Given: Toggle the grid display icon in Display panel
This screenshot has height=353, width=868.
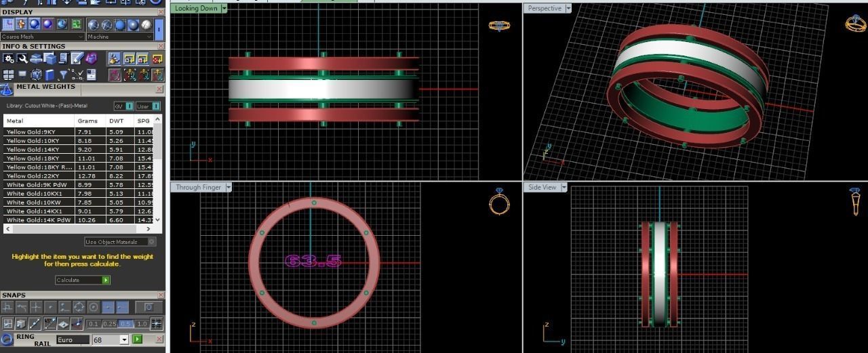Looking at the screenshot, I should (8, 24).
